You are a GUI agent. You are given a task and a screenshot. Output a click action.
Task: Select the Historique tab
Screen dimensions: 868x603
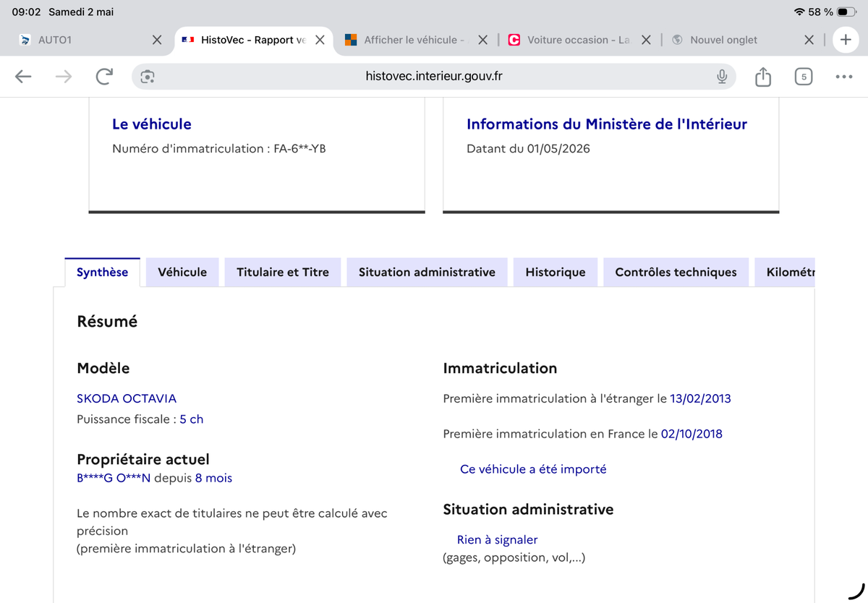click(556, 272)
